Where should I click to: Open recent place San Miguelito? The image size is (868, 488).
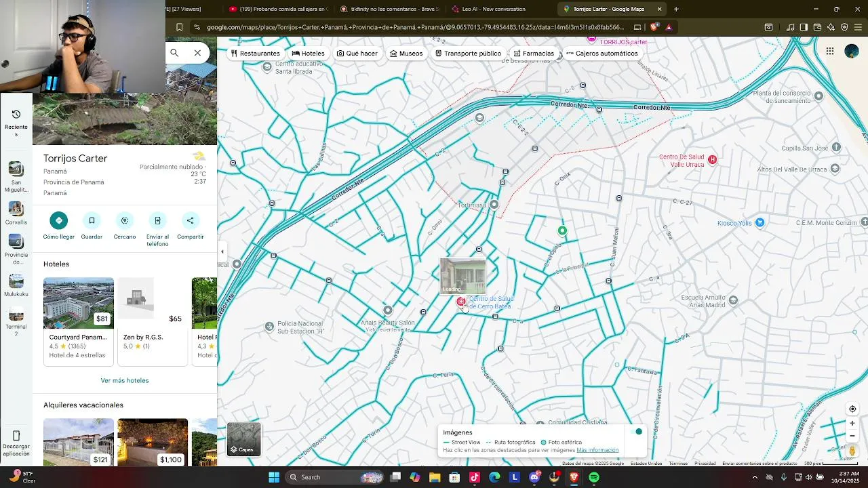pos(16,176)
